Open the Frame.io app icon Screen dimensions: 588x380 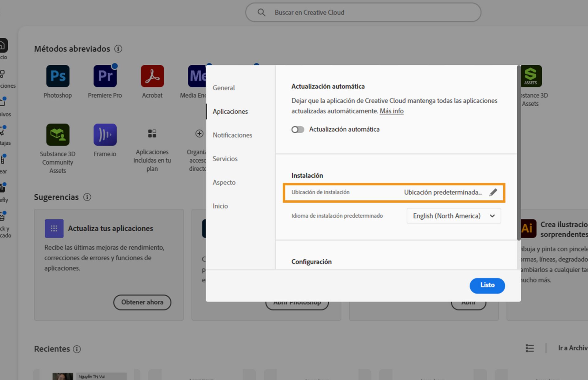tap(105, 135)
